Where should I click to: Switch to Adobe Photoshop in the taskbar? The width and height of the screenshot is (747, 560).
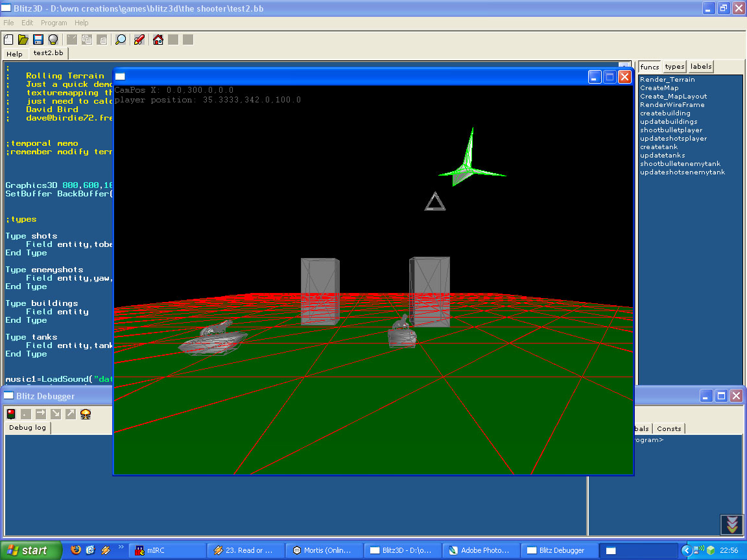tap(480, 550)
